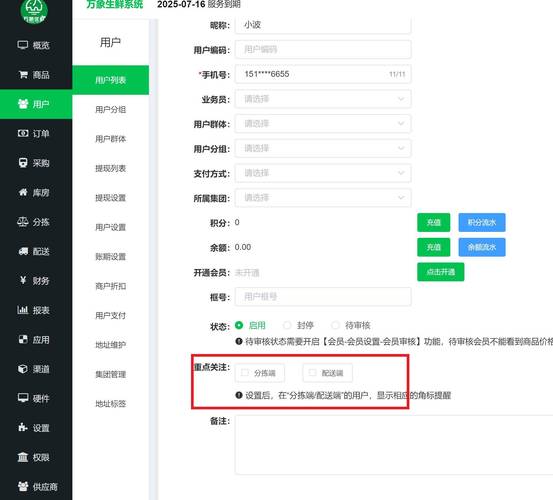
Task: Select the 待审核 status radio button
Action: [335, 325]
